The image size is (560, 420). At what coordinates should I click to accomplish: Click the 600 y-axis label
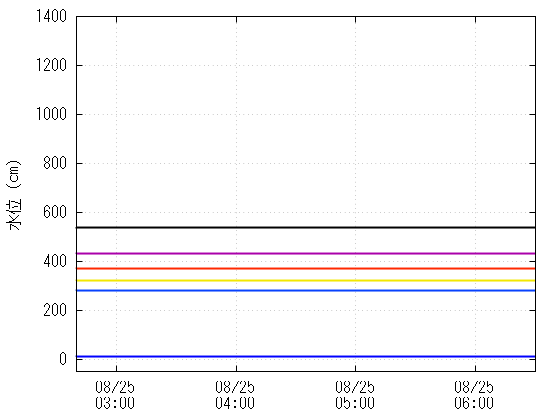55,212
